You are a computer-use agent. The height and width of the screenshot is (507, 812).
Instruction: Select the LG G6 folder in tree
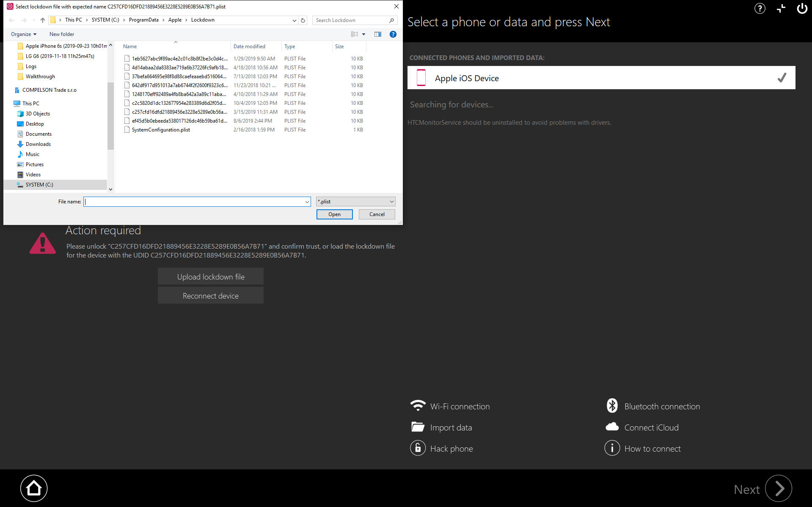coord(56,56)
